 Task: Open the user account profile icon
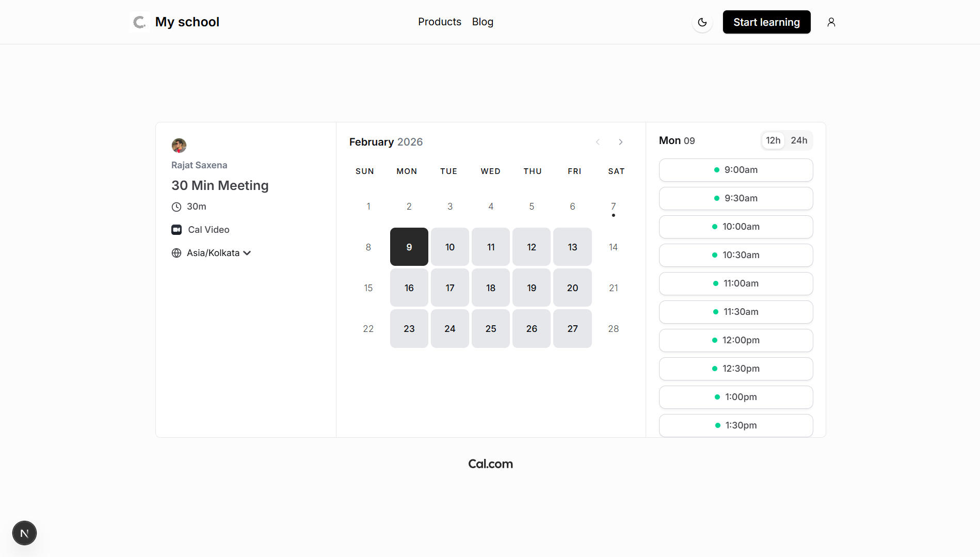pyautogui.click(x=831, y=22)
